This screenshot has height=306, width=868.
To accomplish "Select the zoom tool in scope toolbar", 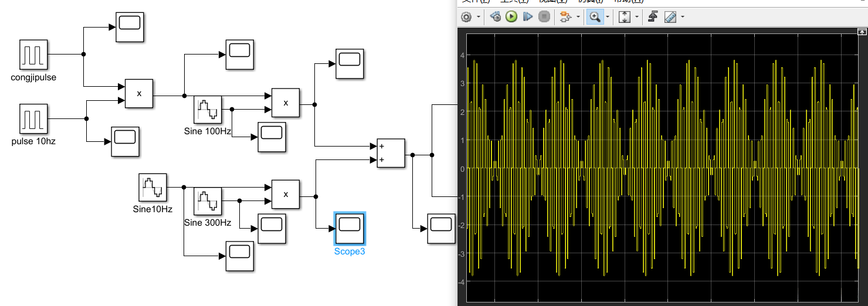I will [x=595, y=17].
